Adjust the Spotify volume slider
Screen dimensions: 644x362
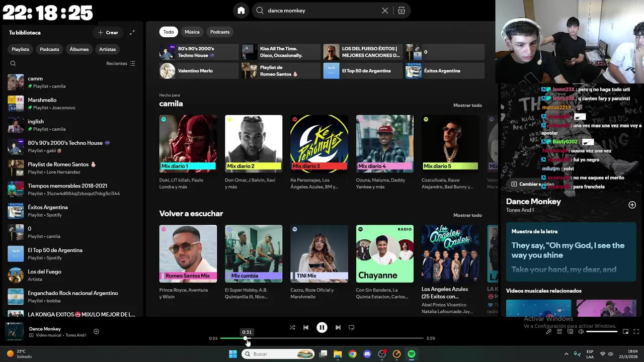[x=602, y=331]
